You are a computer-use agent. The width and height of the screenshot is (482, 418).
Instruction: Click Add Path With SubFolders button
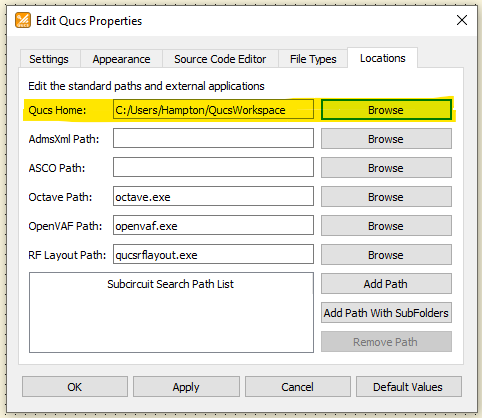click(386, 313)
